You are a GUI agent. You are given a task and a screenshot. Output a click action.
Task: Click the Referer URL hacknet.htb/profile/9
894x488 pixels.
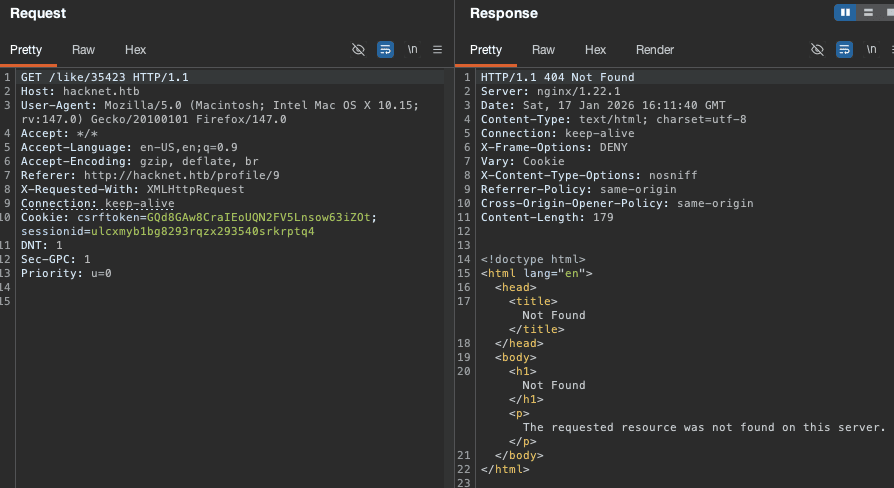tap(181, 175)
